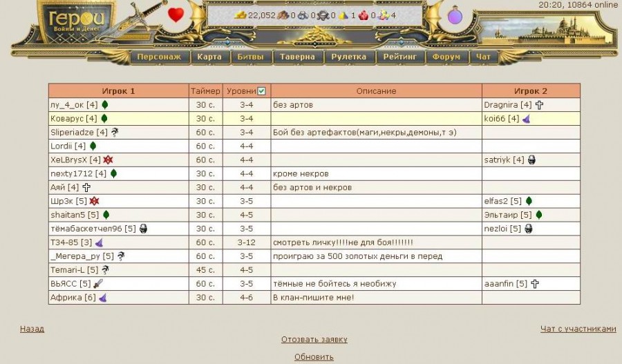Viewport: 622px width, 364px height.
Task: Click the necromancer icon beside Sliperiadze
Action: [115, 133]
